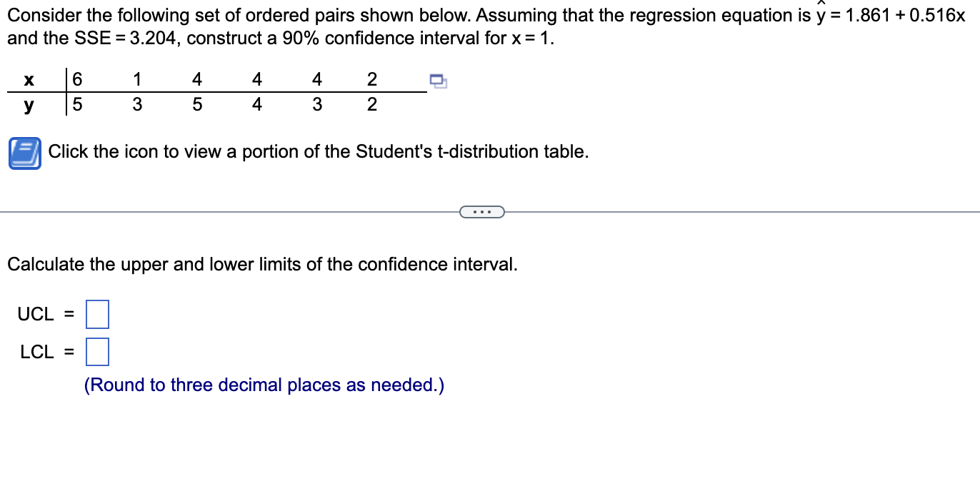980x491 pixels.
Task: Expand the question divider ellipsis button
Action: [482, 211]
